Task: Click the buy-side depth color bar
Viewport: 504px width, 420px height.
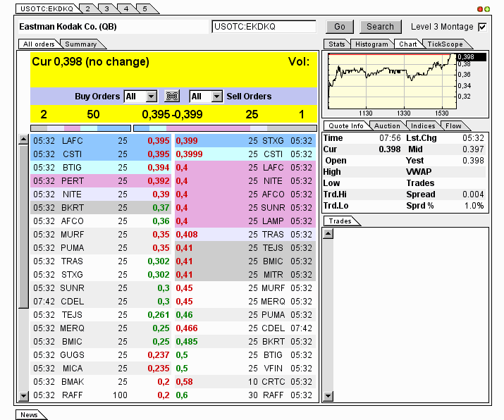Action: coord(80,128)
